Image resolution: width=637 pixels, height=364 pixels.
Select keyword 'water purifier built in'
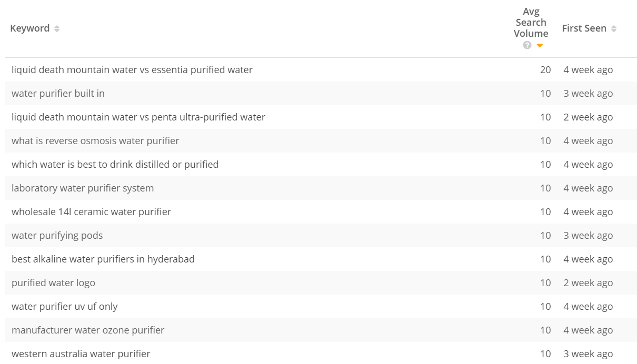58,93
